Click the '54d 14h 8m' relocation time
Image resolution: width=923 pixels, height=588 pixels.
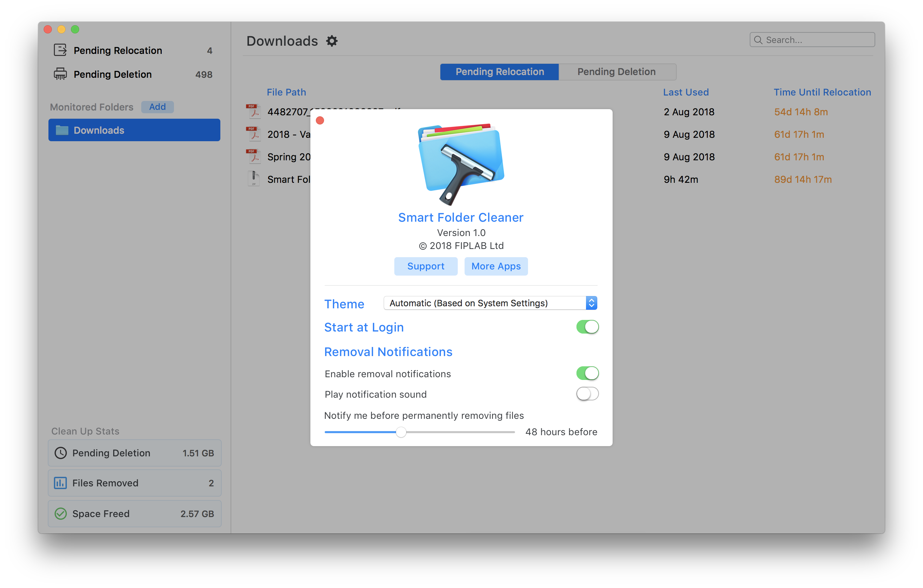[x=801, y=112]
